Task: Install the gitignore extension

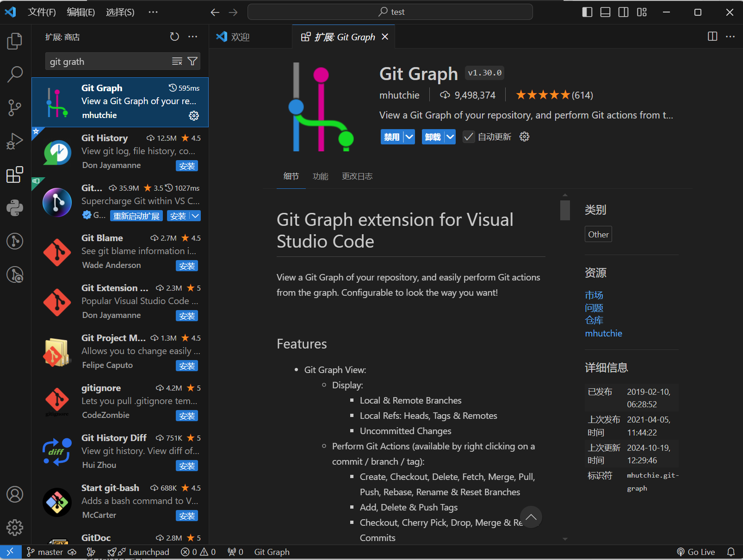Action: click(x=187, y=416)
